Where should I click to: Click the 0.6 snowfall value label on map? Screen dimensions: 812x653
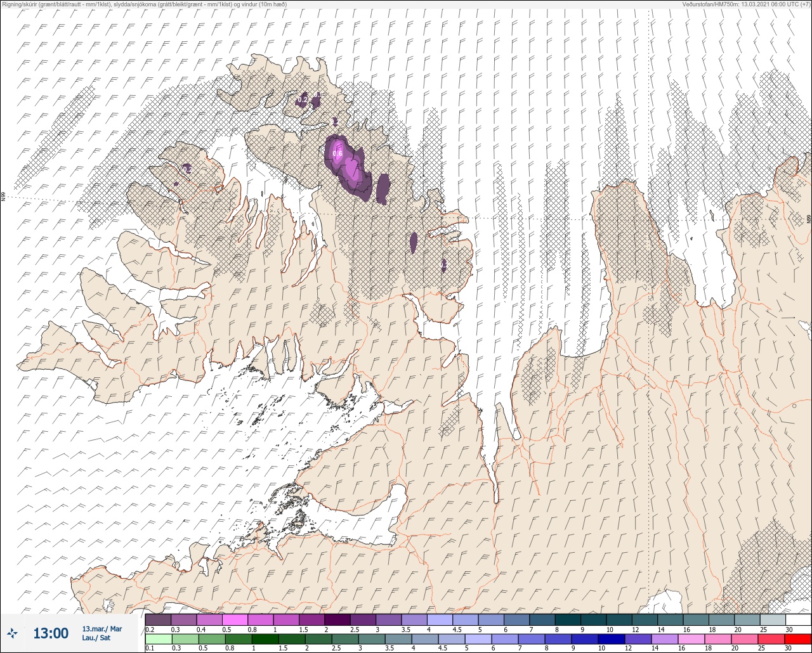337,153
